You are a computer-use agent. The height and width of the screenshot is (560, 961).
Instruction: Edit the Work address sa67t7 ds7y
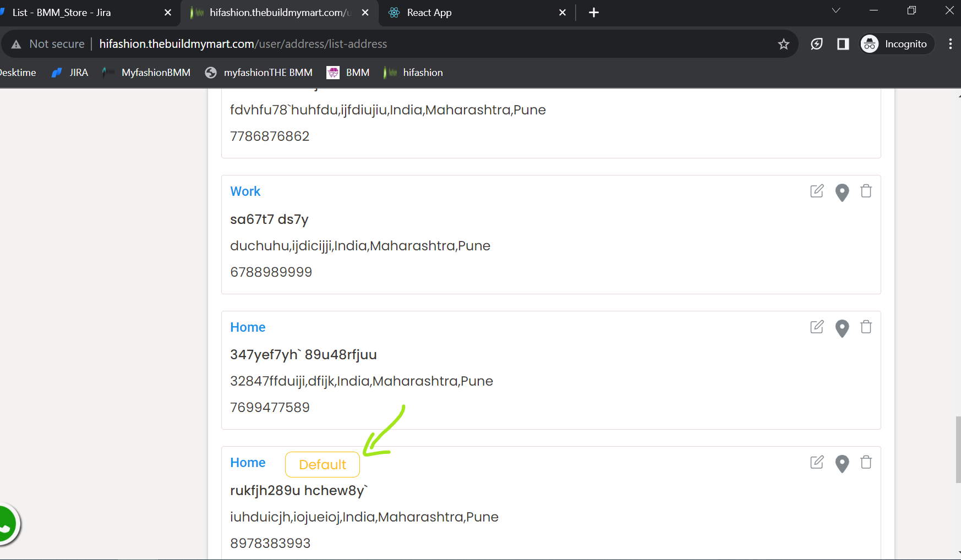(x=817, y=191)
